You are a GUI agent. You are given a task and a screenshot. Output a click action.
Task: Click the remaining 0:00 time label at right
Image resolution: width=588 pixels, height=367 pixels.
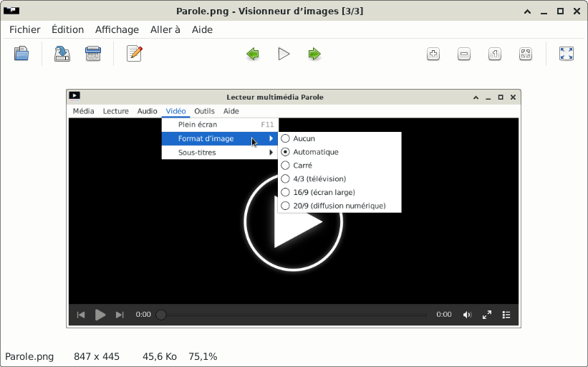[x=444, y=315]
